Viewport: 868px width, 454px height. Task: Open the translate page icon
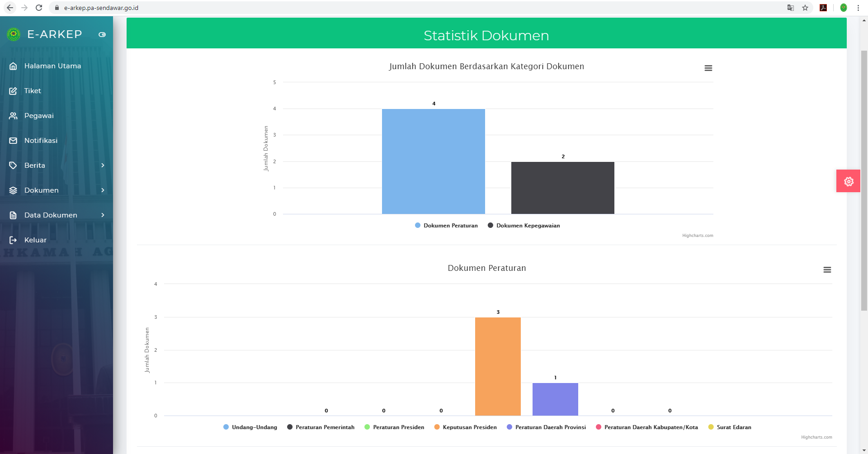(x=790, y=8)
